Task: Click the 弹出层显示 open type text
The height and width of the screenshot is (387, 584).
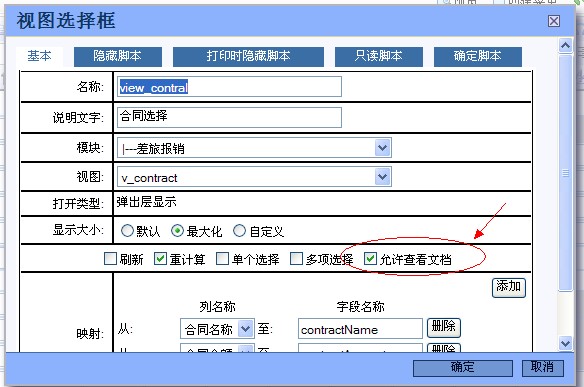Action: (x=146, y=202)
